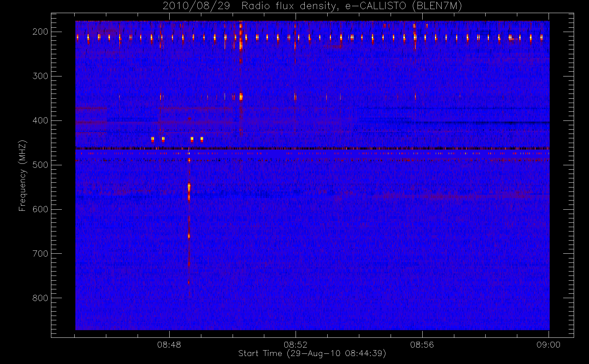
Task: Click the 'Frequency (MHZ)' axis label
Action: (x=23, y=175)
